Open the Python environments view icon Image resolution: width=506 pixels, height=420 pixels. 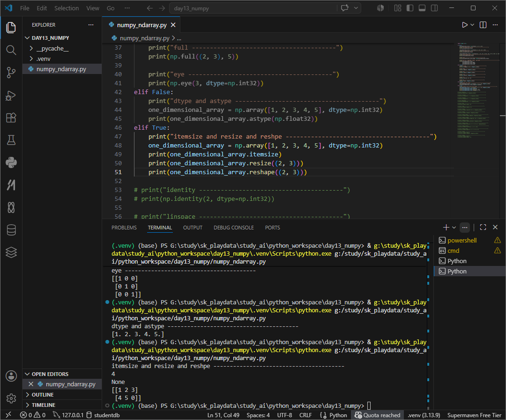[11, 162]
